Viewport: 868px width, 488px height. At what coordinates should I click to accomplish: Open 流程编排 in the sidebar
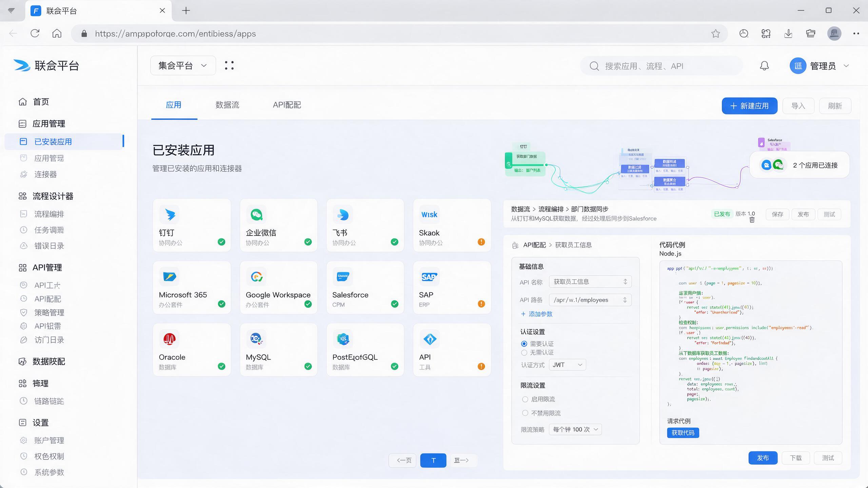[49, 214]
